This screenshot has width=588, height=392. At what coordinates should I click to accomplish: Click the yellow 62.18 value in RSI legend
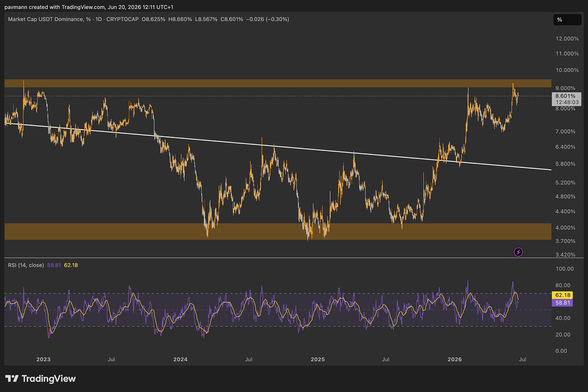[x=71, y=265]
